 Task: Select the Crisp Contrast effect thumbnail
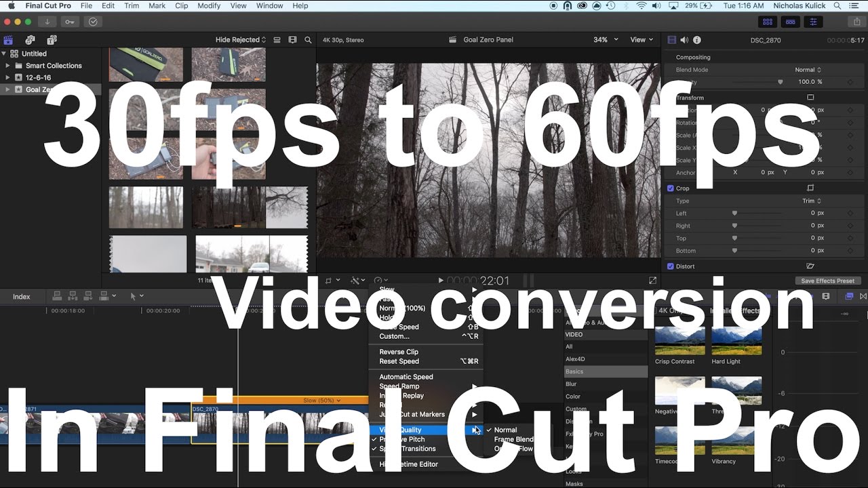pyautogui.click(x=679, y=341)
